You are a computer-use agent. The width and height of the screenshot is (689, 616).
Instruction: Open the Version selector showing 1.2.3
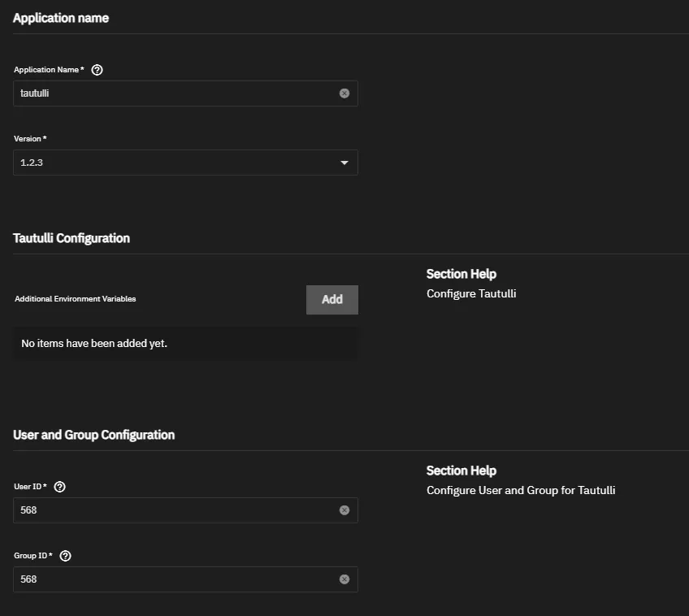185,162
